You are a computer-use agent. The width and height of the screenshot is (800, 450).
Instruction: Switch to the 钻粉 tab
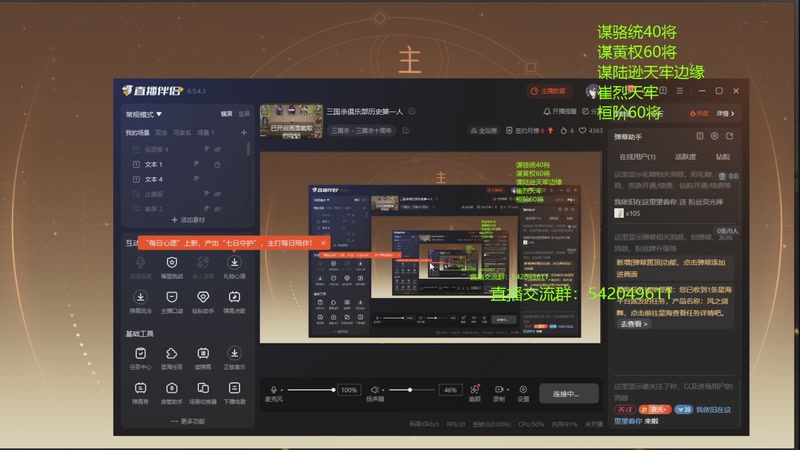(723, 157)
